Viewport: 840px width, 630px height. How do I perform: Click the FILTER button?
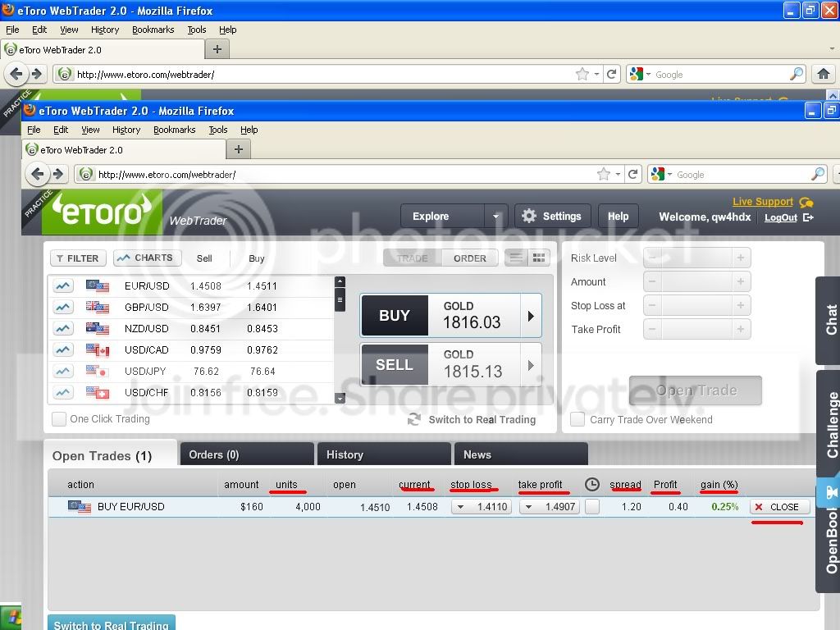point(78,258)
